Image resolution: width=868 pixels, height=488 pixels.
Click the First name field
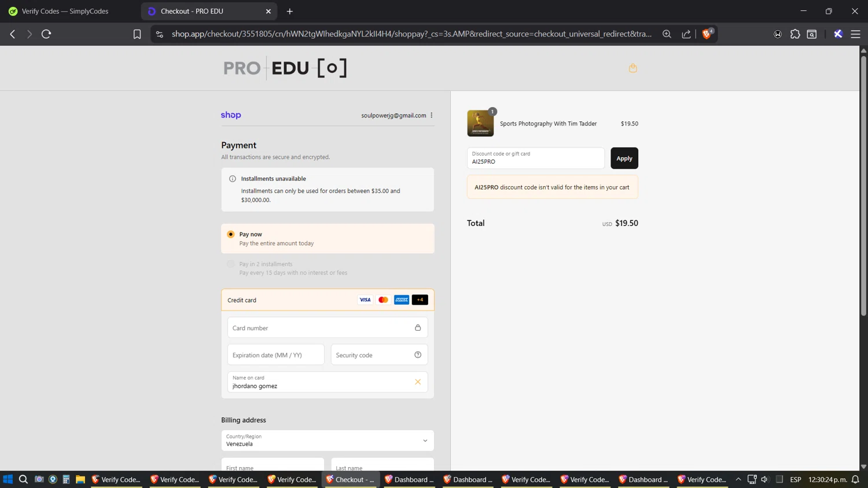273,465
